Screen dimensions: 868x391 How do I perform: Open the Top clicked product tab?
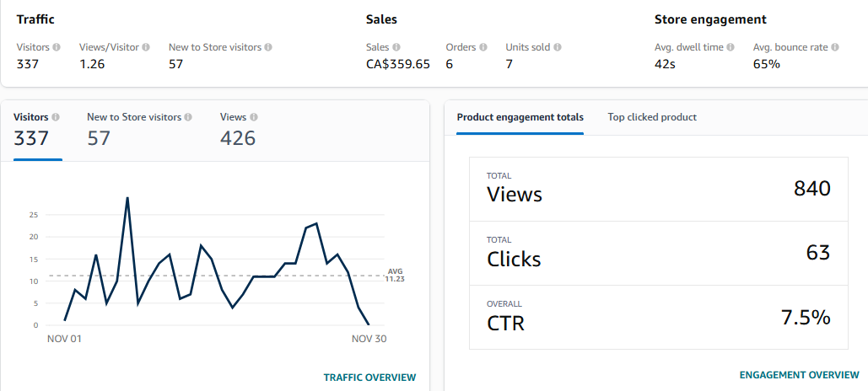click(x=652, y=118)
